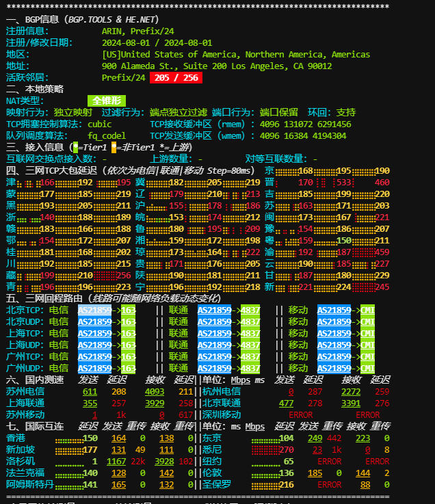Click 北京联通 send speed value 477
The image size is (435, 504).
[286, 403]
